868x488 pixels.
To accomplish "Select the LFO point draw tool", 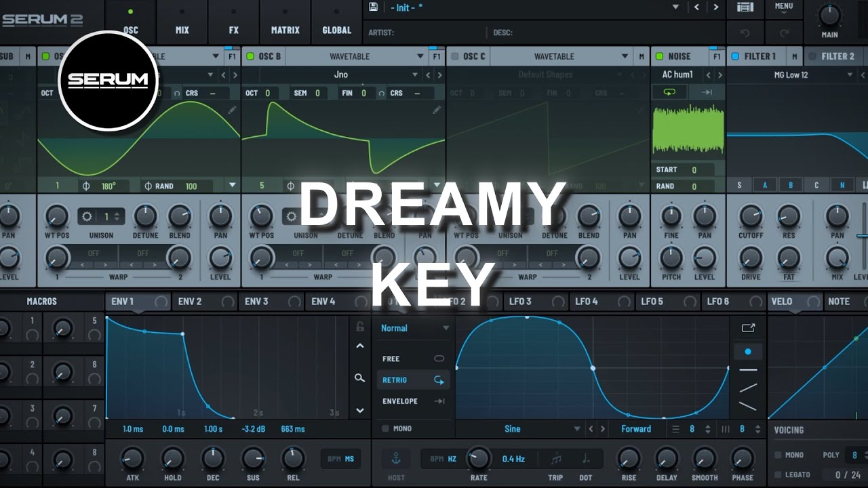I will click(x=748, y=352).
